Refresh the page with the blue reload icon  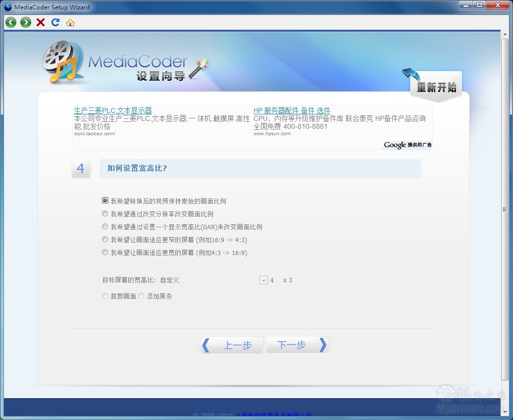coord(55,22)
